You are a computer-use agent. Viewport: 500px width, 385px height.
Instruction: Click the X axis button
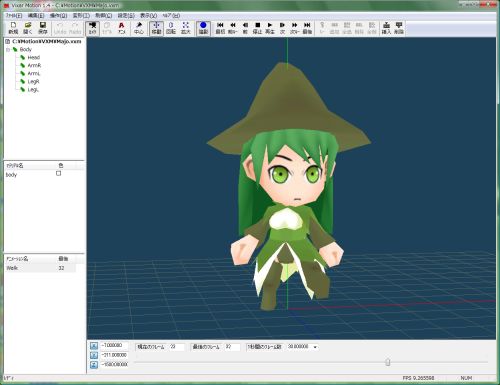coord(94,346)
